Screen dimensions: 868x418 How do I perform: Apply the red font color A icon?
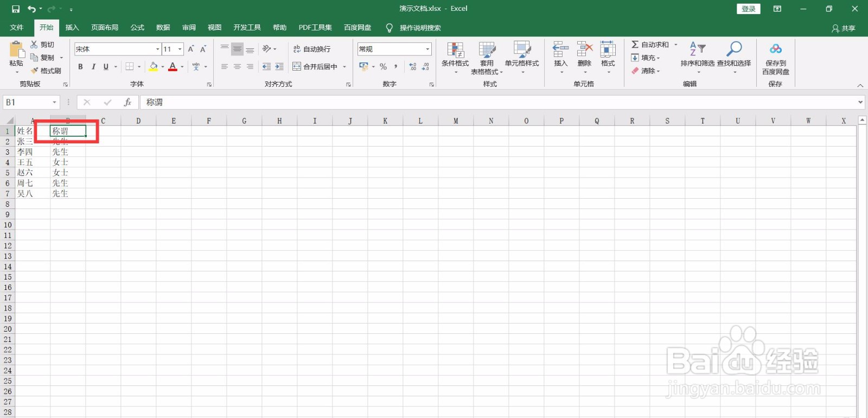173,66
